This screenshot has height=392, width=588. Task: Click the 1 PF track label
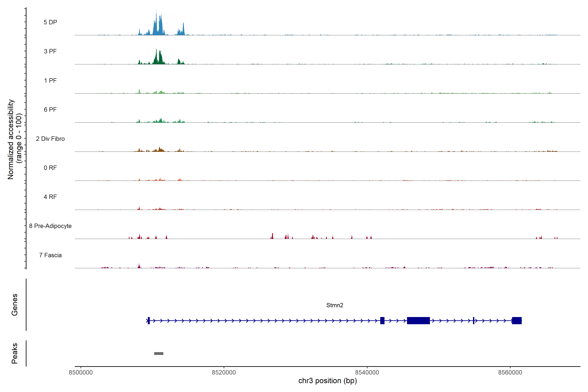tap(50, 81)
